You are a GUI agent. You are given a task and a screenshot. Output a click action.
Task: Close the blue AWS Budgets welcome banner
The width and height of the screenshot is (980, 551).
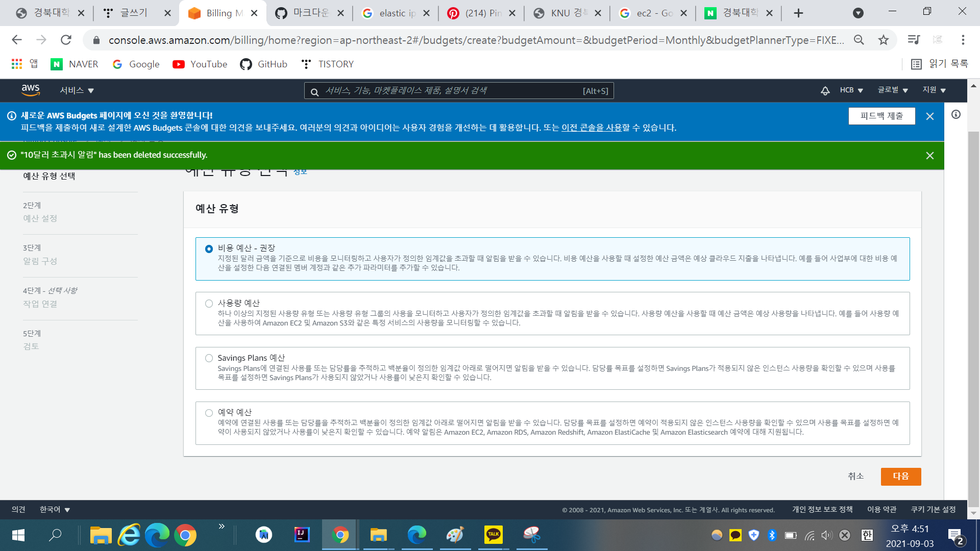929,116
